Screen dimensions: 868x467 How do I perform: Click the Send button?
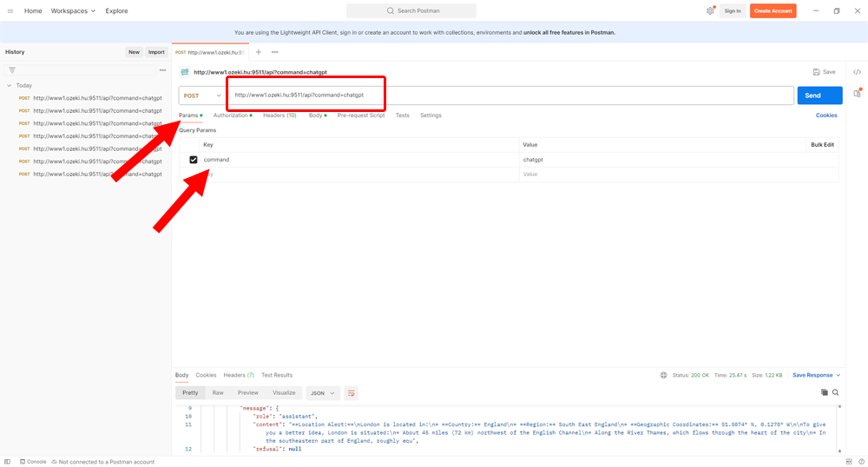point(819,95)
